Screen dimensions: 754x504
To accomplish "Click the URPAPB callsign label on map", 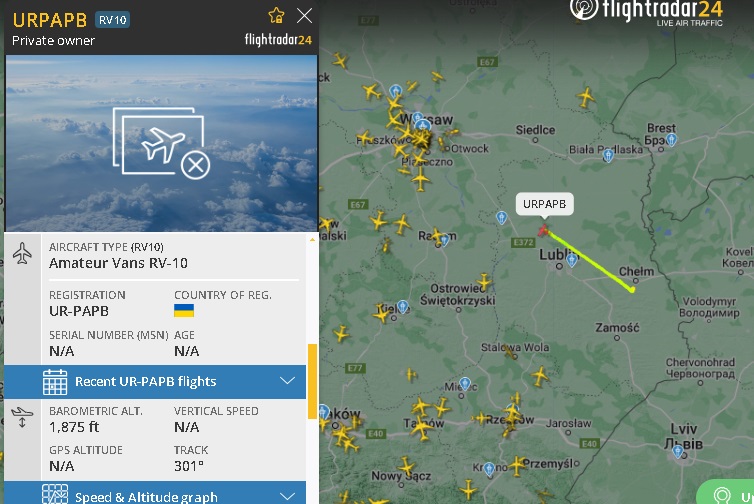I will click(x=544, y=204).
